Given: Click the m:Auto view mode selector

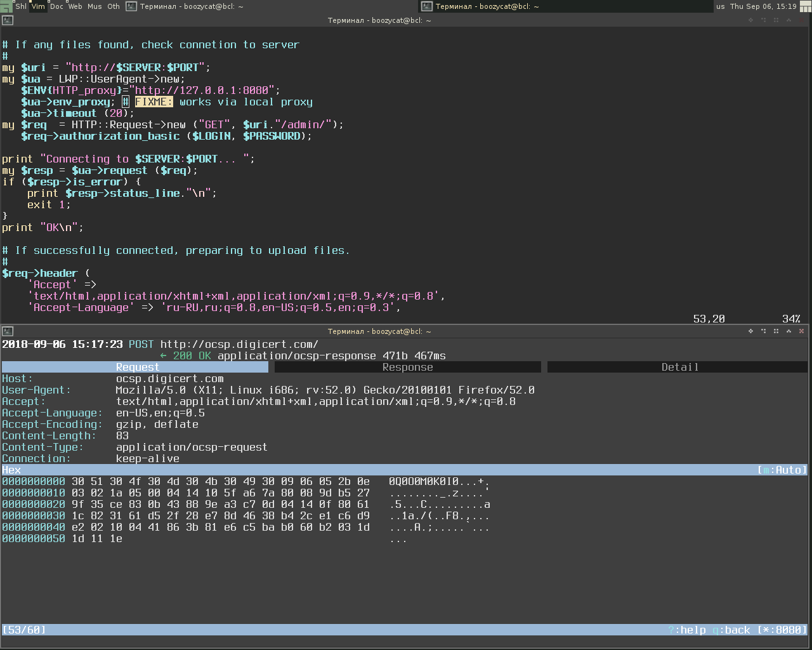Looking at the screenshot, I should click(x=782, y=470).
